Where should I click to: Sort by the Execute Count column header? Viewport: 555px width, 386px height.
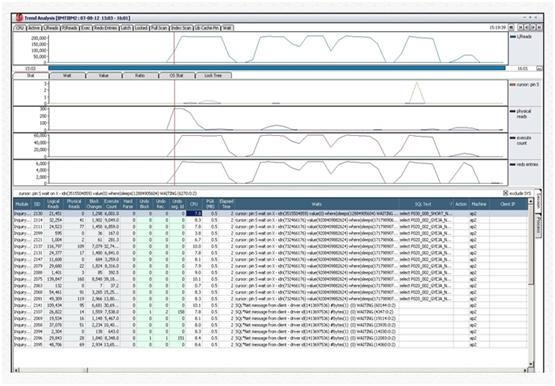pyautogui.click(x=111, y=204)
